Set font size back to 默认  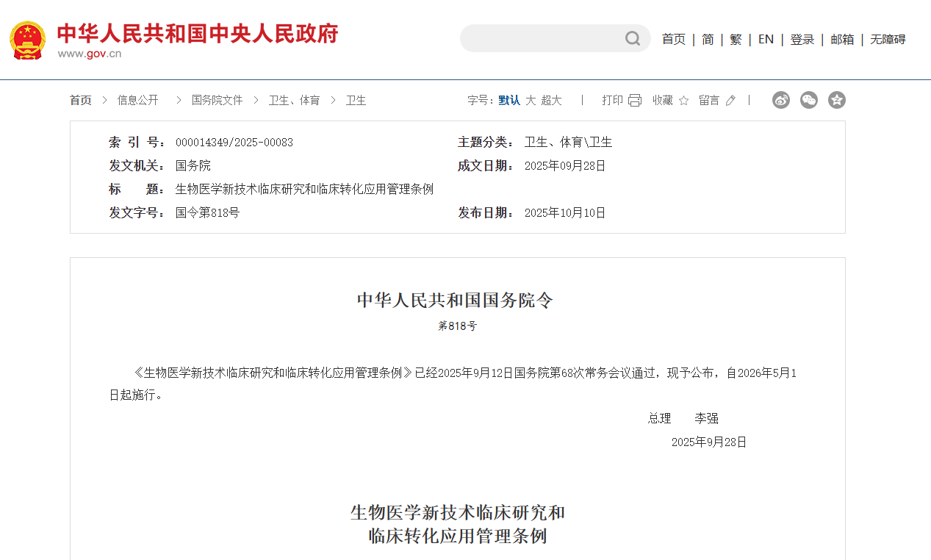point(508,99)
